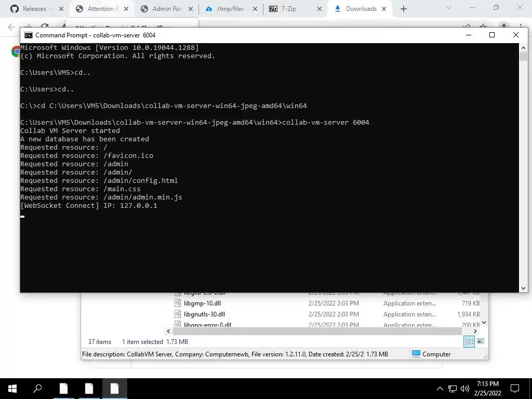This screenshot has width=532, height=399.
Task: Switch Explorer to large icons view
Action: point(481,341)
